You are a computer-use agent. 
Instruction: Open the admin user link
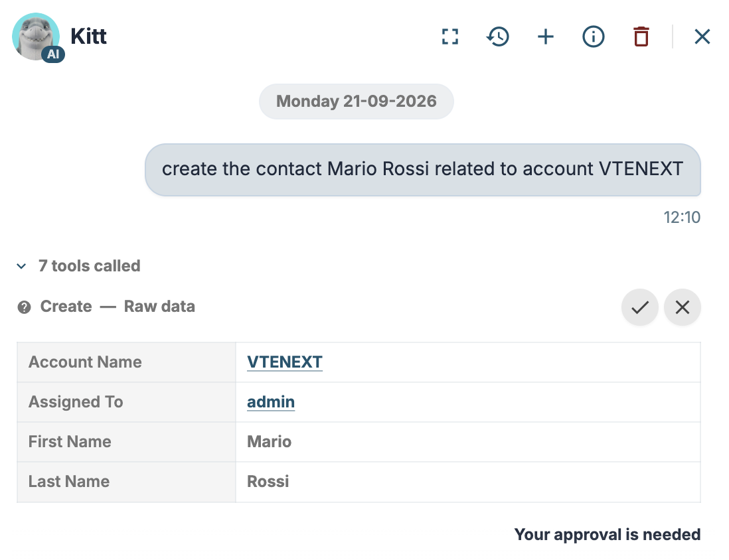point(271,402)
